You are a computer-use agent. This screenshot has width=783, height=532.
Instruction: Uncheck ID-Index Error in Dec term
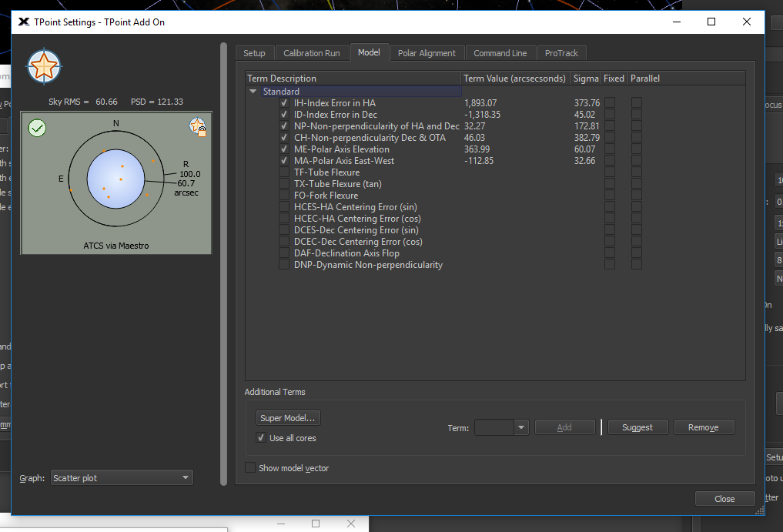click(284, 115)
